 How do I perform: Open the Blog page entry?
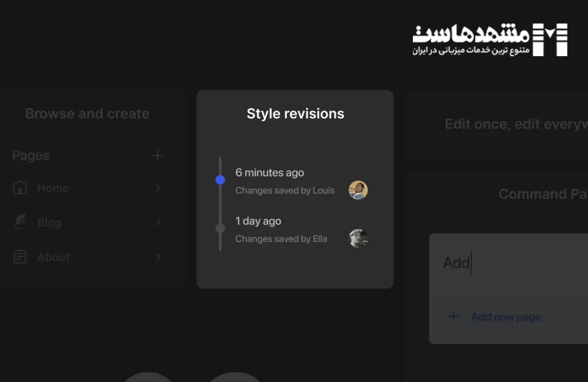coord(49,223)
